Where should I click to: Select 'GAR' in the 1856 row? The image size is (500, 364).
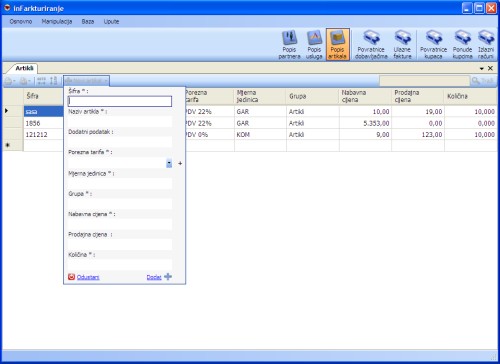click(260, 123)
